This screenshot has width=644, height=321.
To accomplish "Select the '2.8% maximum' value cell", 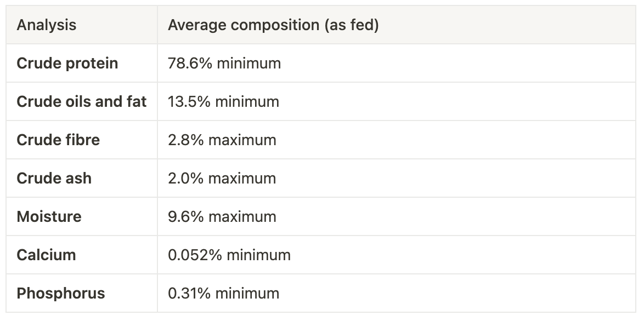I will (x=222, y=140).
